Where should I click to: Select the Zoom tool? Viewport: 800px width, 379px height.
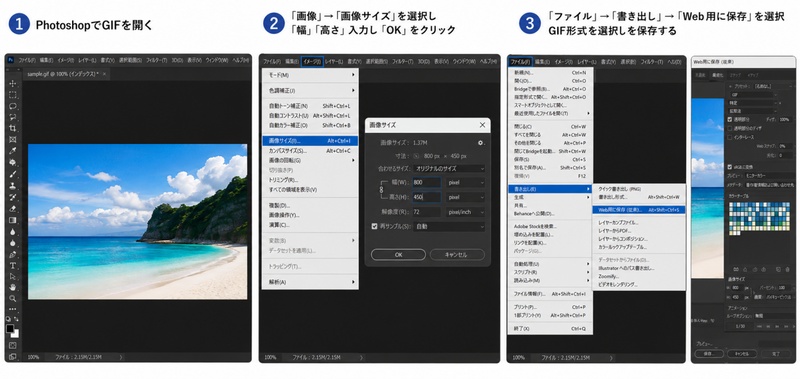click(x=13, y=299)
